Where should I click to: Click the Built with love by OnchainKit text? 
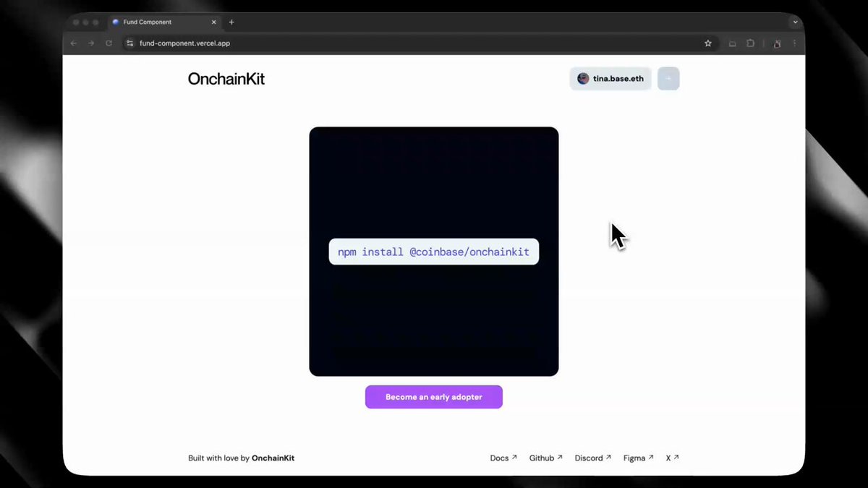coord(242,458)
